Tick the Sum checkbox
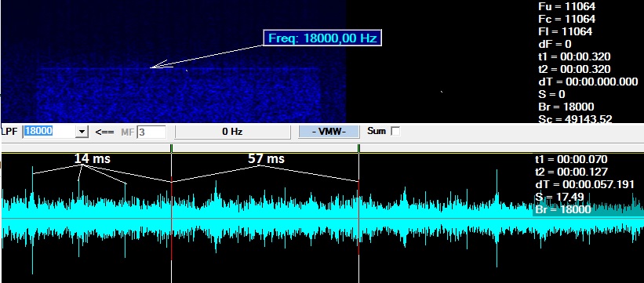The height and width of the screenshot is (283, 644). 395,132
